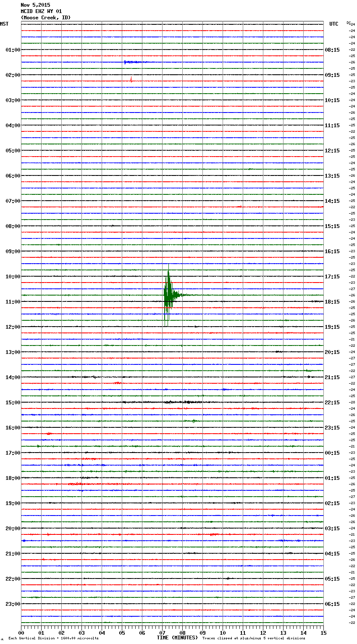Viewport: 357px width, 644px height.
Task: Select the 22:00 MST row label
Action: pyautogui.click(x=13, y=579)
